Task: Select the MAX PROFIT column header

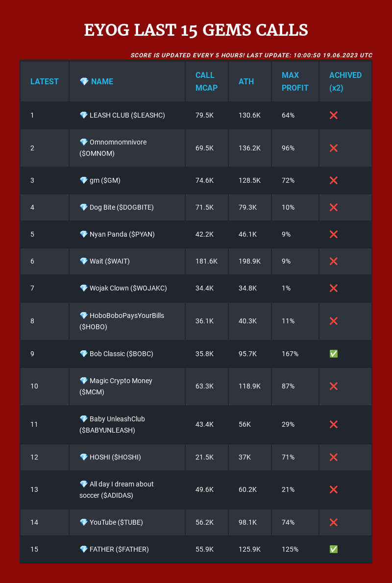Action: pyautogui.click(x=295, y=81)
